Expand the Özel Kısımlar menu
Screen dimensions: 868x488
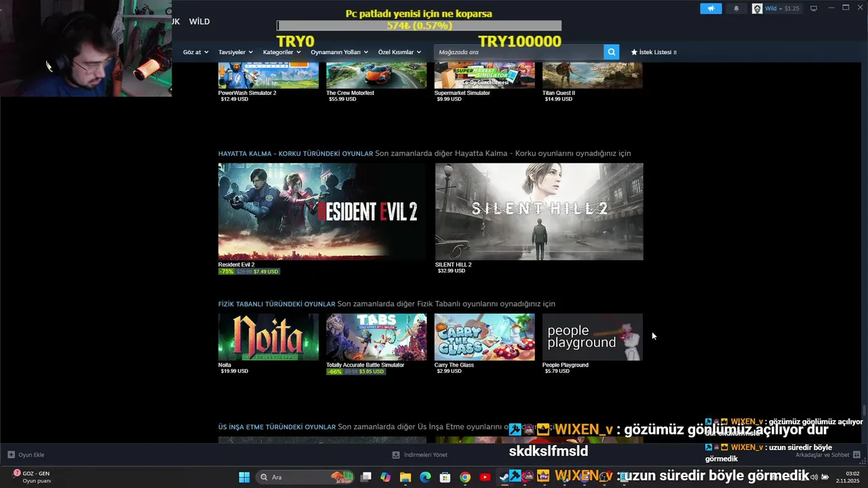(x=399, y=52)
